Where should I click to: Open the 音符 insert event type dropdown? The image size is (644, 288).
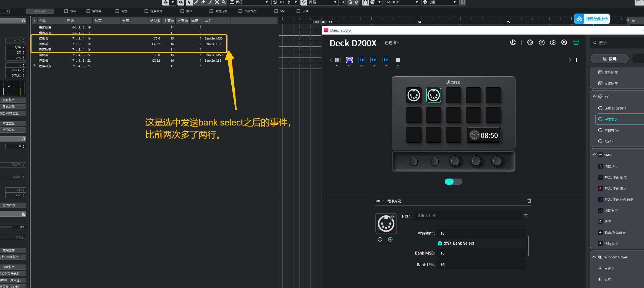(x=249, y=2)
